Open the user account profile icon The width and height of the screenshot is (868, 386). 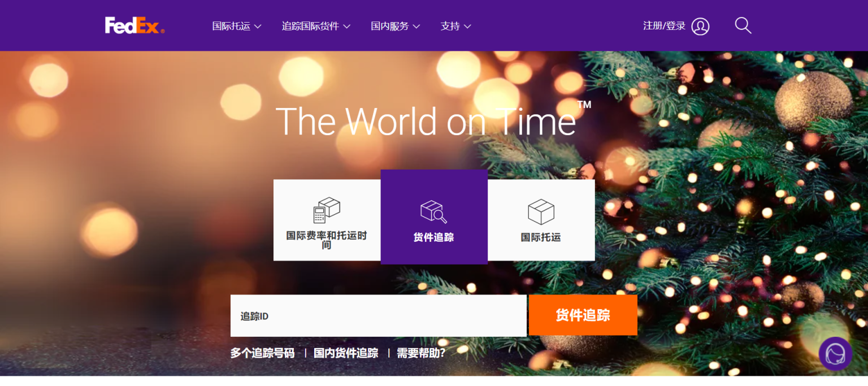coord(700,26)
